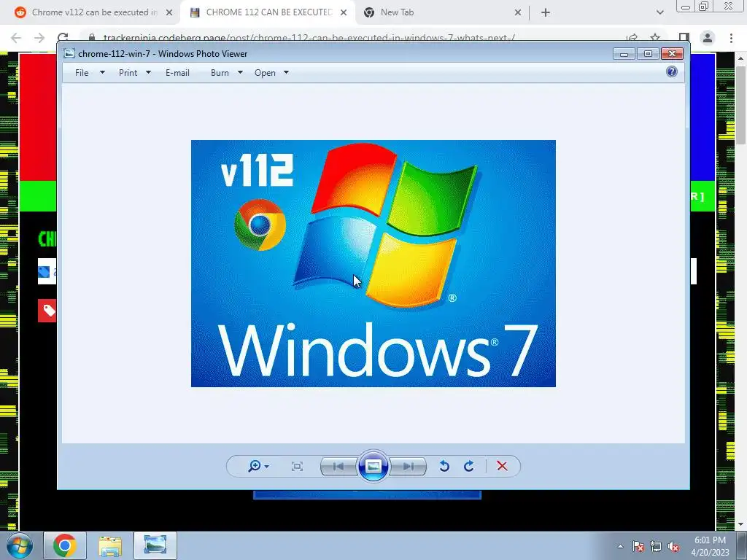Click the network tray icon
The image size is (747, 560).
pos(656,547)
